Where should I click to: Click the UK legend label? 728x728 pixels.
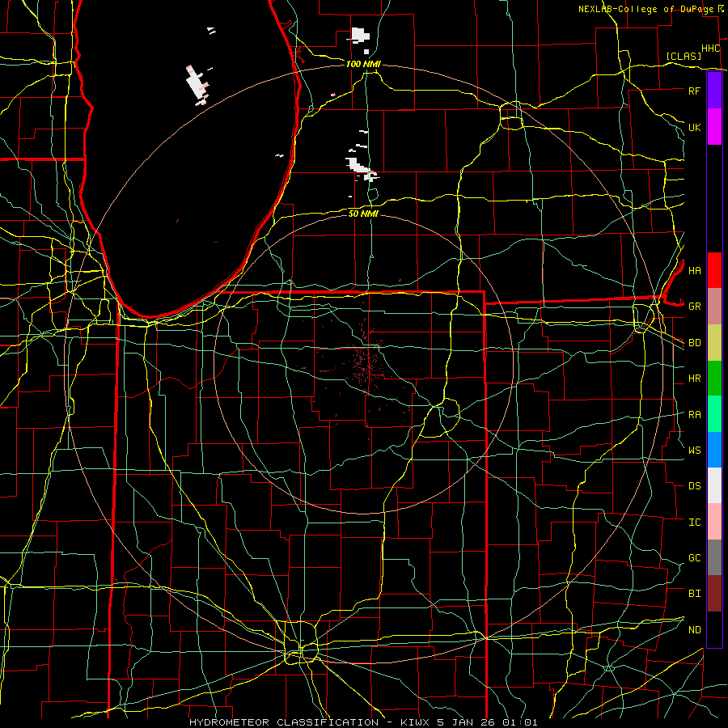coord(694,127)
